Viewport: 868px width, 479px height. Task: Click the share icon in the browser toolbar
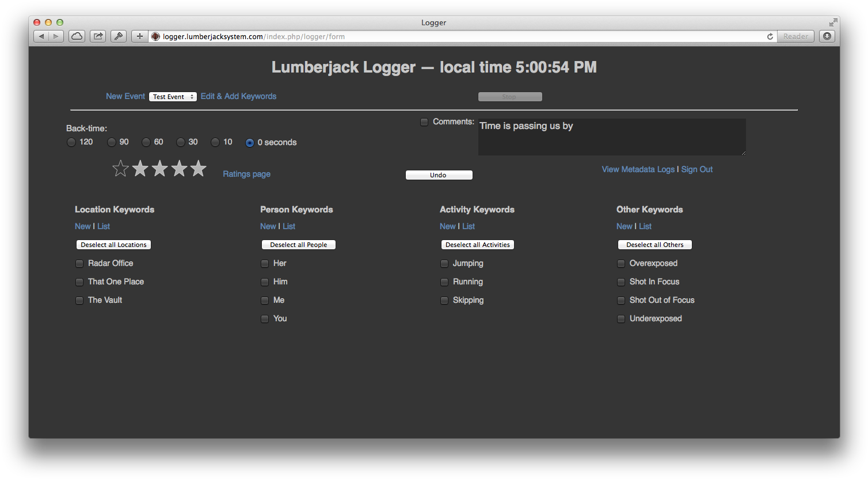coord(98,36)
